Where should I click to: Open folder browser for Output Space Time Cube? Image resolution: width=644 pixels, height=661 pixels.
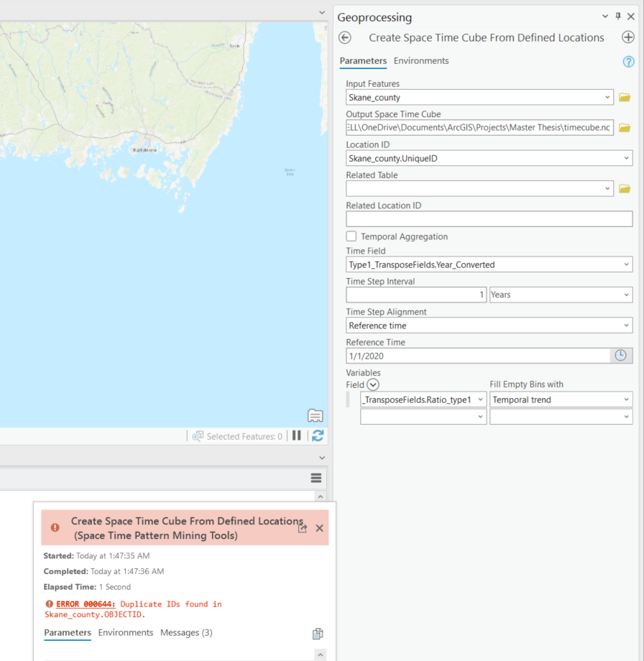coord(624,127)
